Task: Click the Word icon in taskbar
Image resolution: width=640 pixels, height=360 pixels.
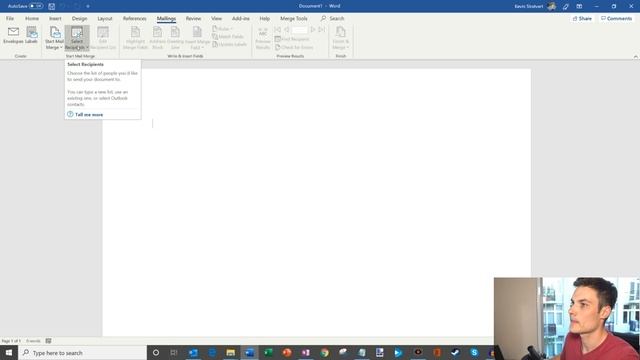Action: pos(249,353)
